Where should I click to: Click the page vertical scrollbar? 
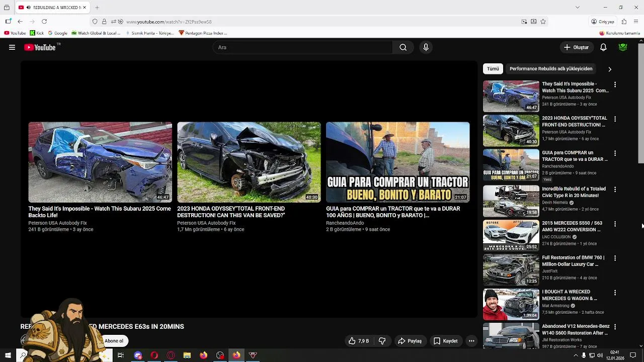click(641, 103)
